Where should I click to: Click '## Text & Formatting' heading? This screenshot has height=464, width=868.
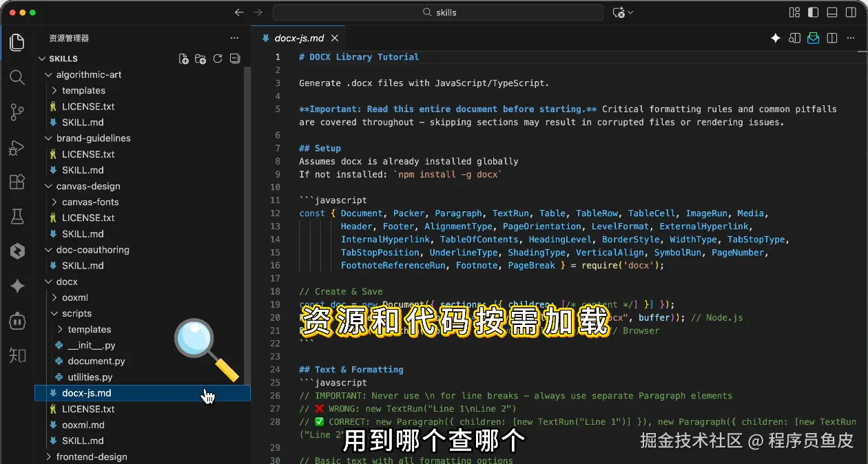(351, 370)
